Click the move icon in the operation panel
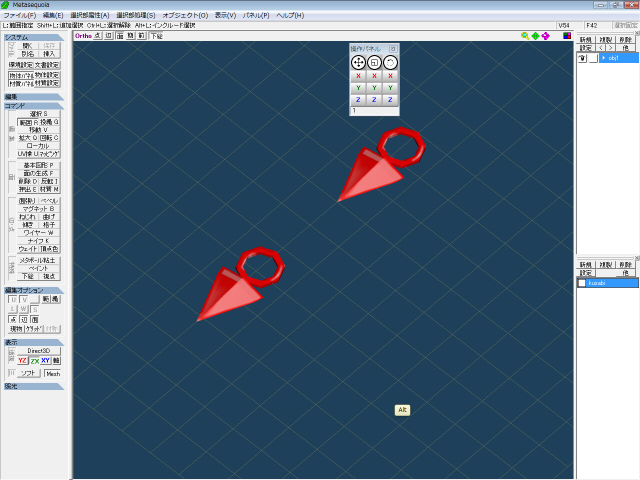The image size is (640, 480). [358, 62]
